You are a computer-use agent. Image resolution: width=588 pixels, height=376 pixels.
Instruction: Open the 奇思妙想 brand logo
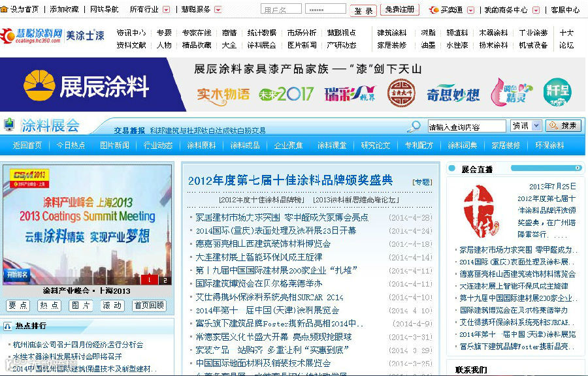[453, 93]
